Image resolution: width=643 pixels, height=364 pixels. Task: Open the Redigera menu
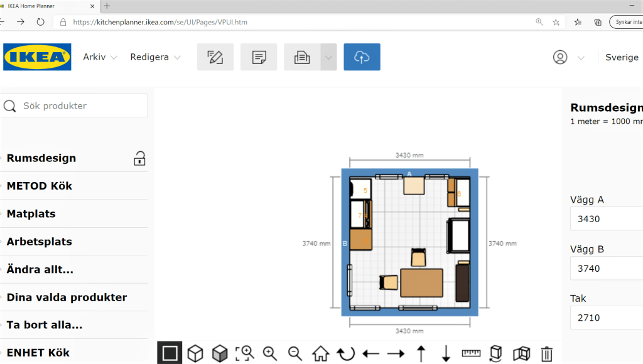155,57
